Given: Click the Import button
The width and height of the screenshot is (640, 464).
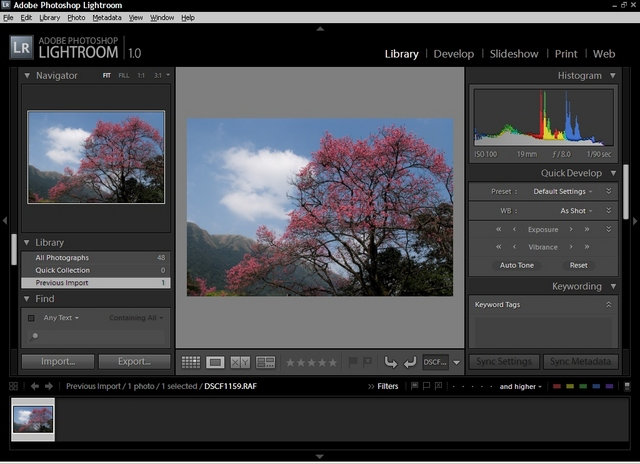Looking at the screenshot, I should pos(58,362).
